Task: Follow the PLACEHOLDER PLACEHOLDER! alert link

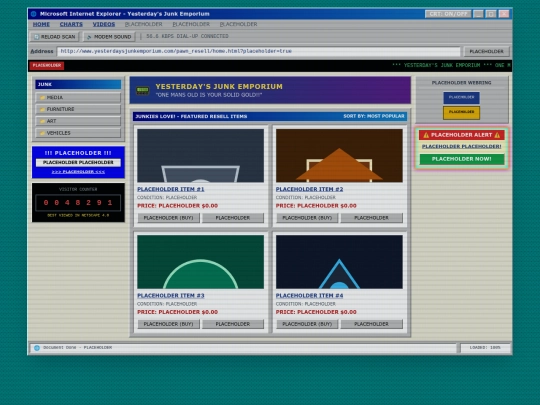Action: pos(461,146)
